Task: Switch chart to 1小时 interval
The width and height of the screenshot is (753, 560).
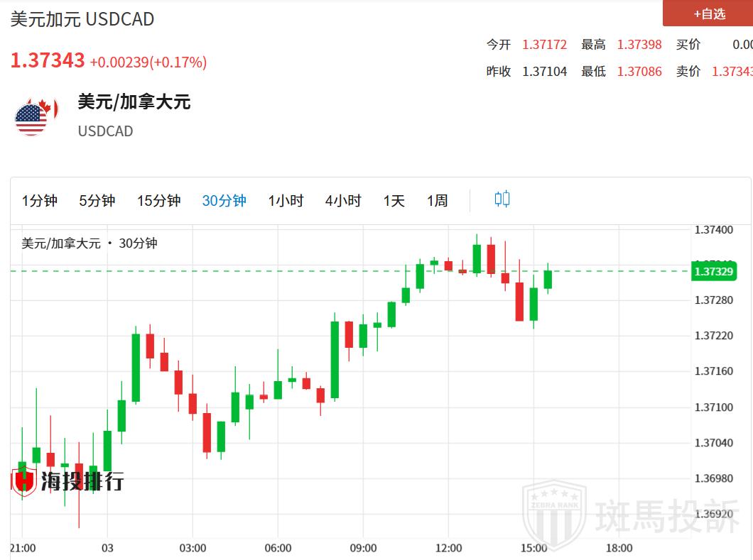Action: click(286, 201)
